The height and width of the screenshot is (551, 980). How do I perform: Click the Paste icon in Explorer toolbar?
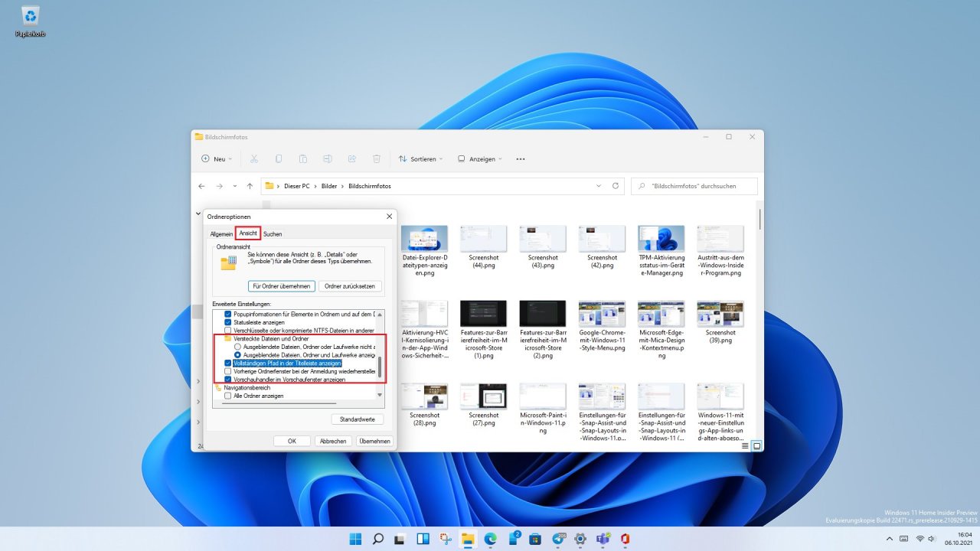[x=303, y=159]
